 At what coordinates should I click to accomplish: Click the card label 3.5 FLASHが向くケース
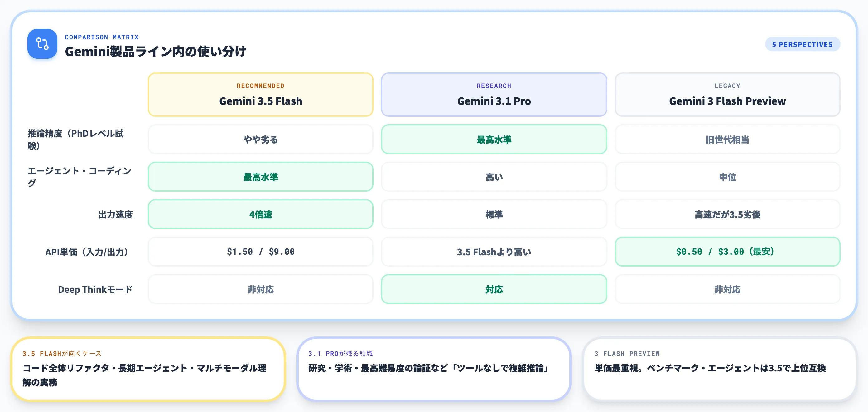62,354
